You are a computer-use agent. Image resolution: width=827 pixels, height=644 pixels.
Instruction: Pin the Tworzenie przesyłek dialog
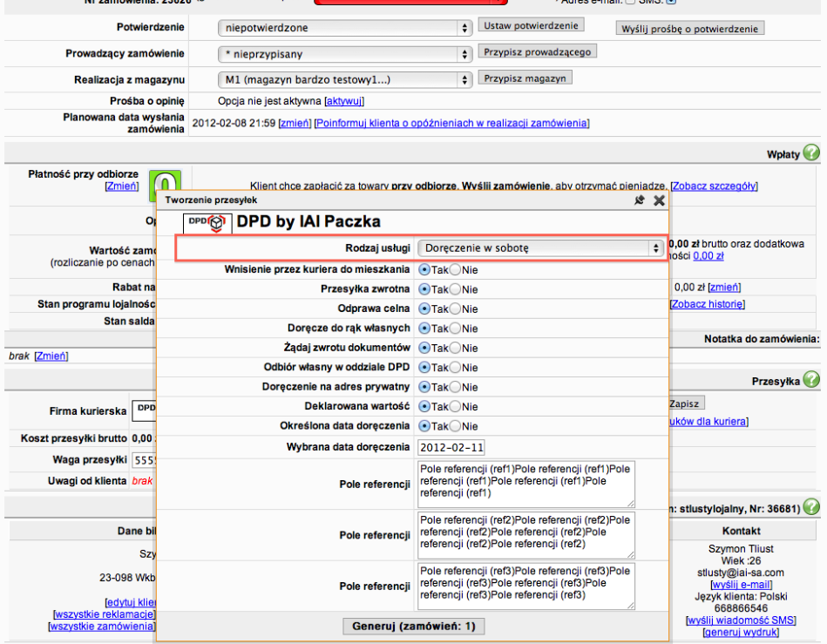coord(639,200)
